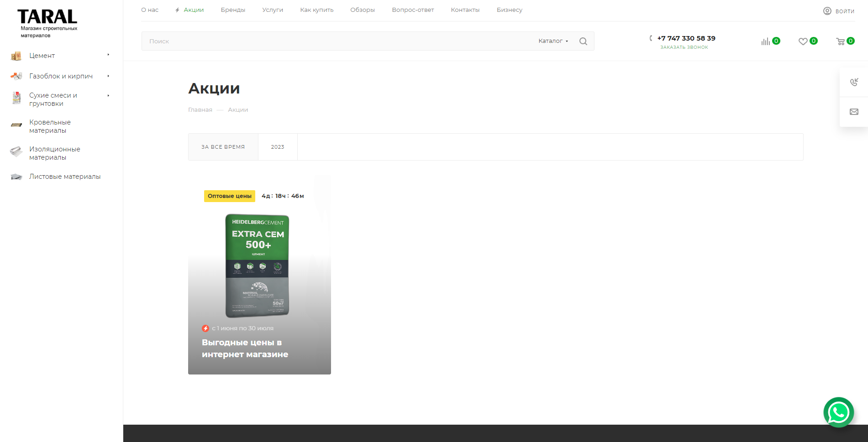The image size is (868, 442).
Task: Click the dry mixes category icon
Action: point(16,98)
